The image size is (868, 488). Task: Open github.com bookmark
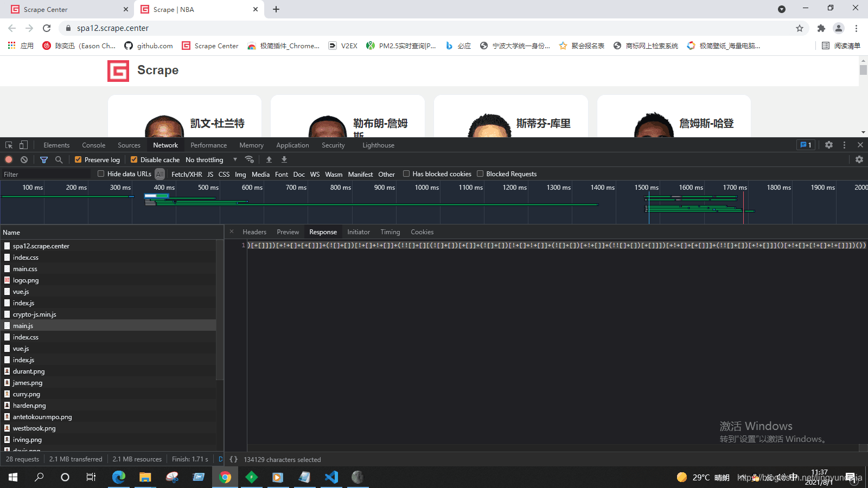coord(149,46)
